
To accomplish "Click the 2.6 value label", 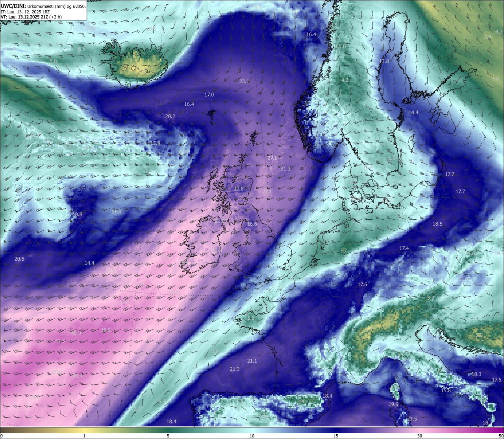I will tap(495, 79).
